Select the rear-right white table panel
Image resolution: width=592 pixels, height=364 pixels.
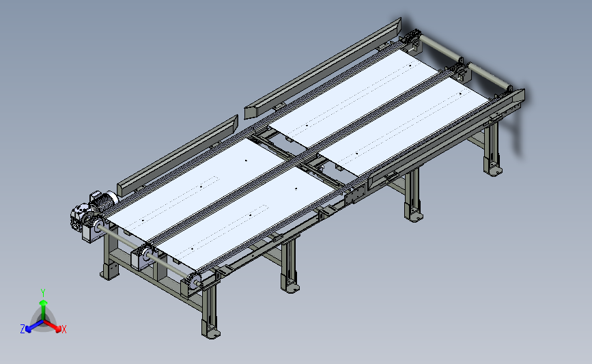click(x=406, y=126)
